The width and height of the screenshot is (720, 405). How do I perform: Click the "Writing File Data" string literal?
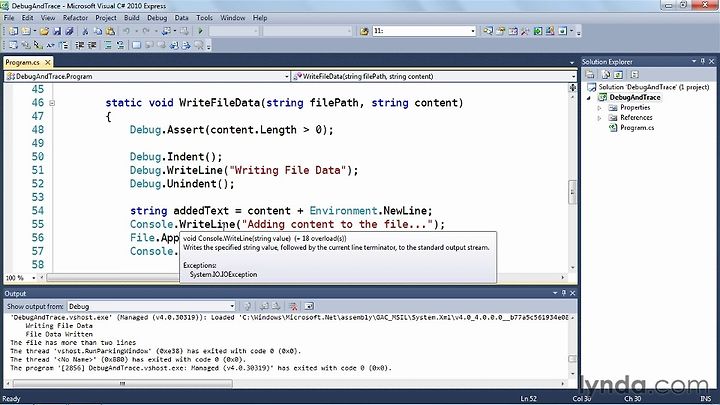(287, 170)
